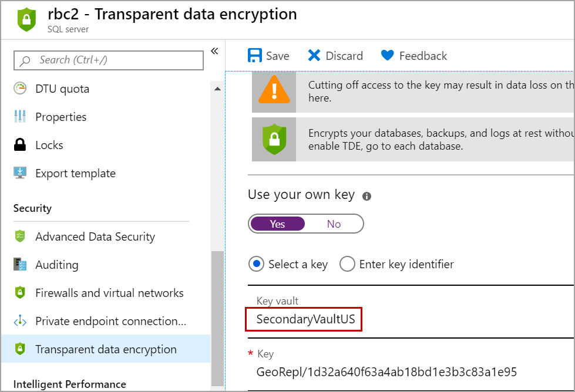Set Use your own key to Yes
Viewport: 575px width, 392px height.
tap(277, 224)
